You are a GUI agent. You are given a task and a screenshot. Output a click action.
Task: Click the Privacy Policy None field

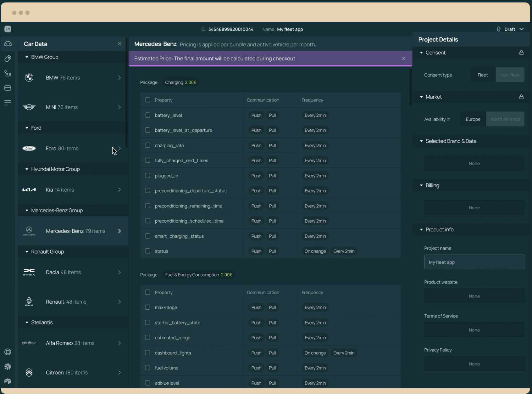[474, 364]
